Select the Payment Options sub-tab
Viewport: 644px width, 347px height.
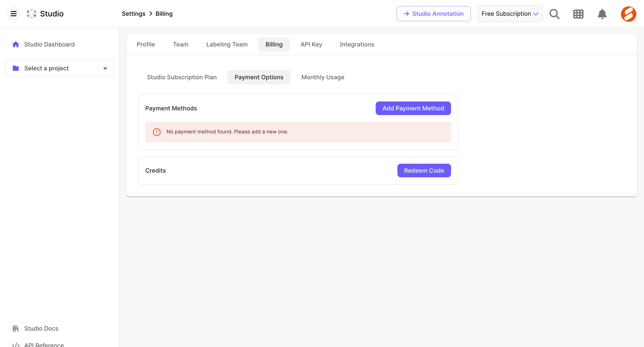click(259, 77)
